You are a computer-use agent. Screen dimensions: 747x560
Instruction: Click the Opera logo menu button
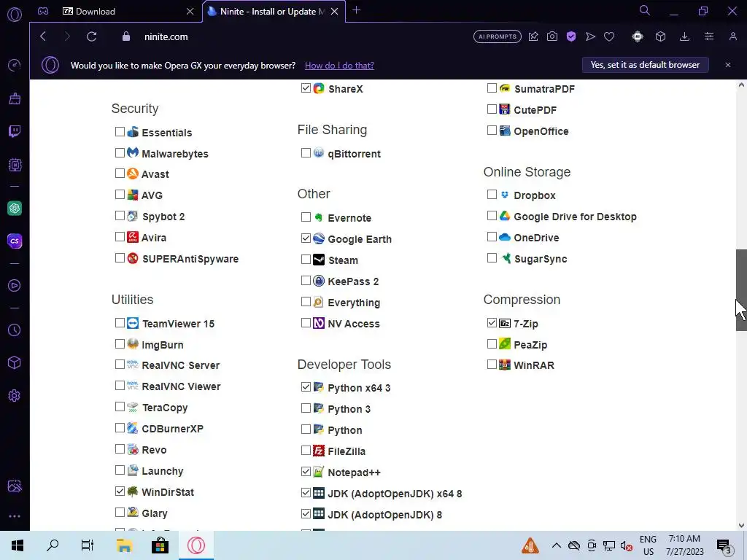[15, 15]
